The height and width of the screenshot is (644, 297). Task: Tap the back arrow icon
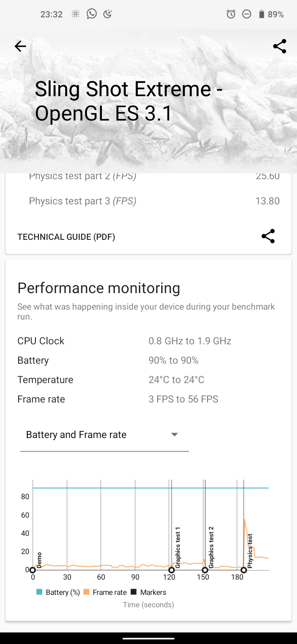pyautogui.click(x=20, y=47)
